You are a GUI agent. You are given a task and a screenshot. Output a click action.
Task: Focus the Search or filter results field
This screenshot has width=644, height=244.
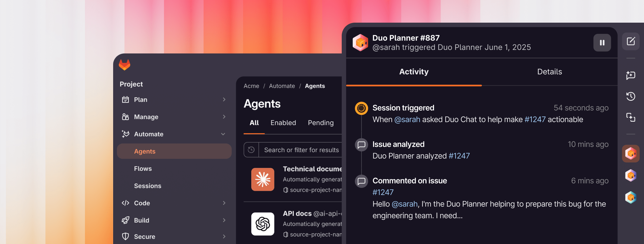(301, 150)
